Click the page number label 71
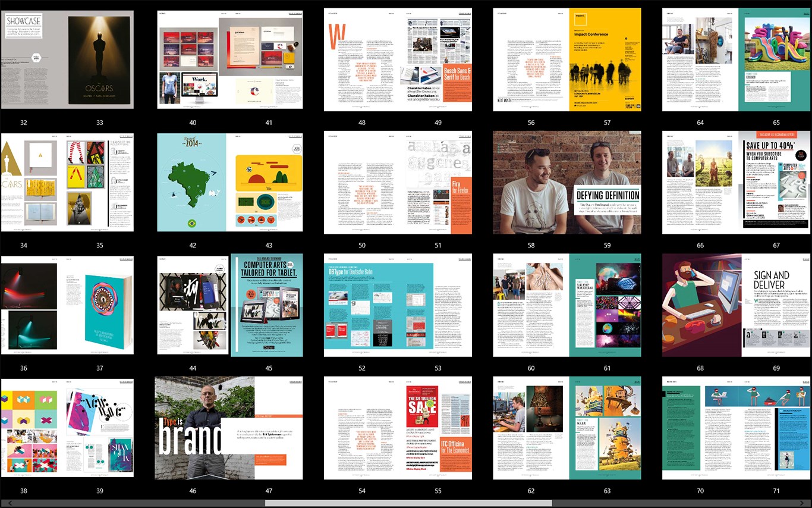The image size is (812, 508). point(776,491)
